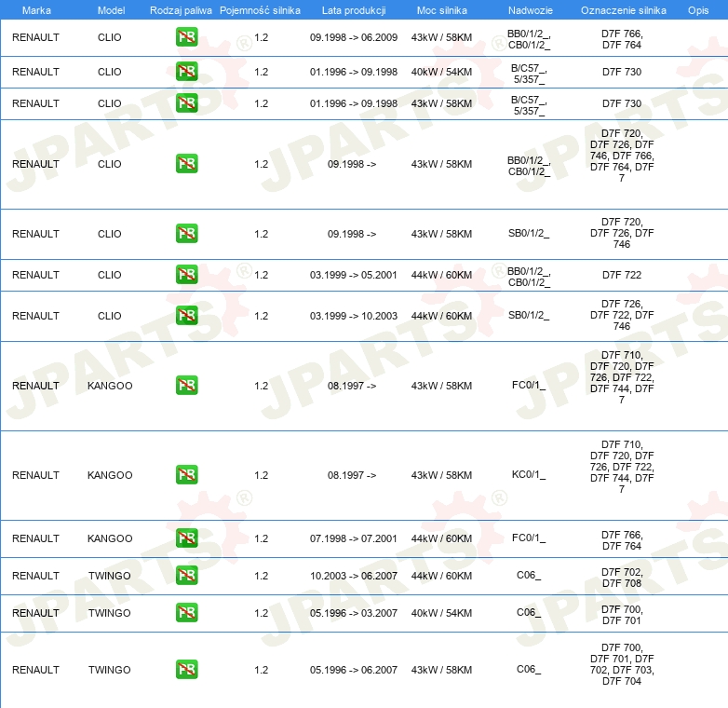728x708 pixels.
Task: Click the date cell 03.1999 -> 10.2003
Action: [x=354, y=316]
